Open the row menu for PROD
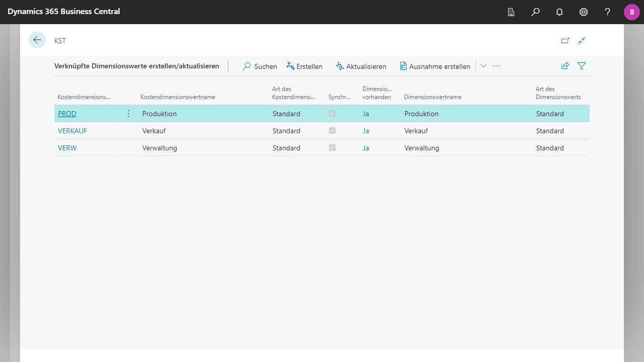 tap(128, 114)
